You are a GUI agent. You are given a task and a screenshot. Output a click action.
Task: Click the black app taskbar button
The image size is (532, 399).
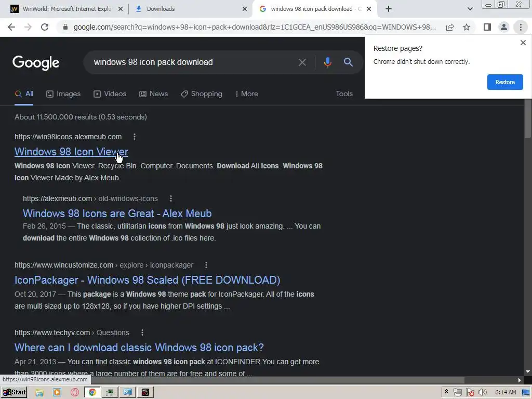145,393
